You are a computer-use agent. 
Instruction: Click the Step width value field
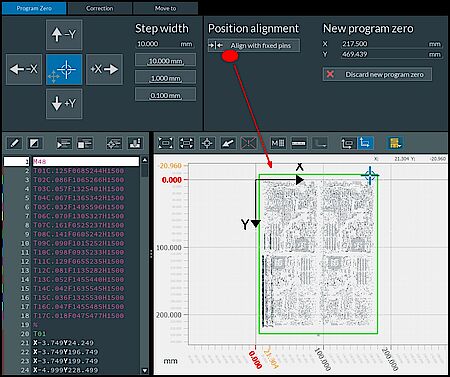coord(165,44)
